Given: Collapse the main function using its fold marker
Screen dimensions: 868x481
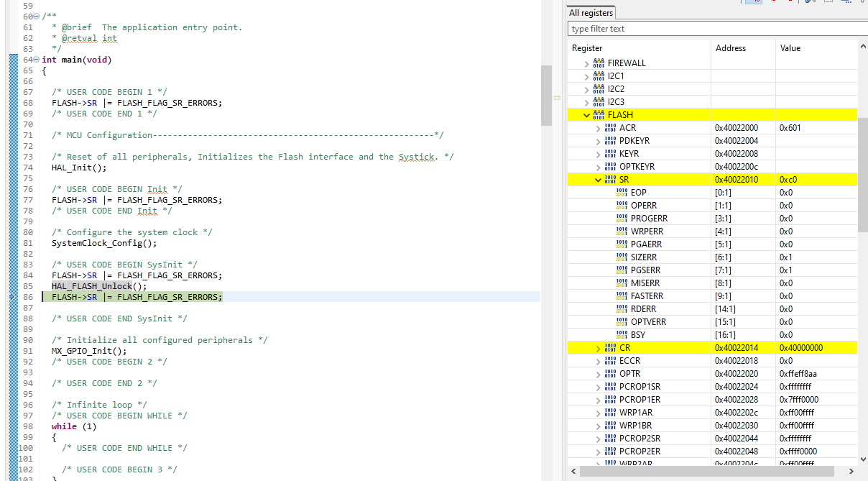Looking at the screenshot, I should 37,60.
